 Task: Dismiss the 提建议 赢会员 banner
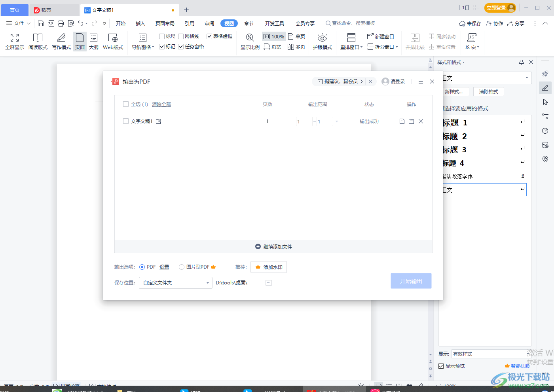click(370, 81)
